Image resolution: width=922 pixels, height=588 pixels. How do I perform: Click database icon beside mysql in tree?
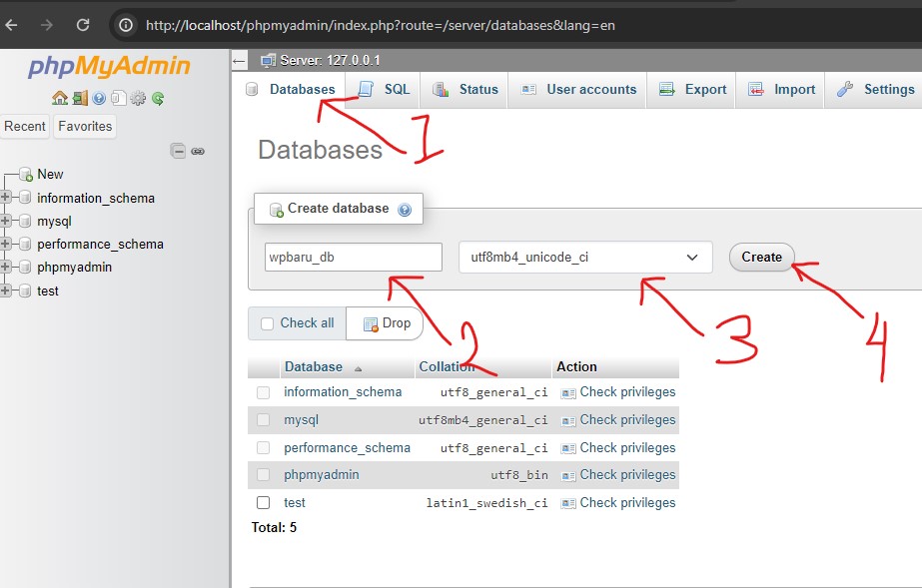[x=25, y=222]
